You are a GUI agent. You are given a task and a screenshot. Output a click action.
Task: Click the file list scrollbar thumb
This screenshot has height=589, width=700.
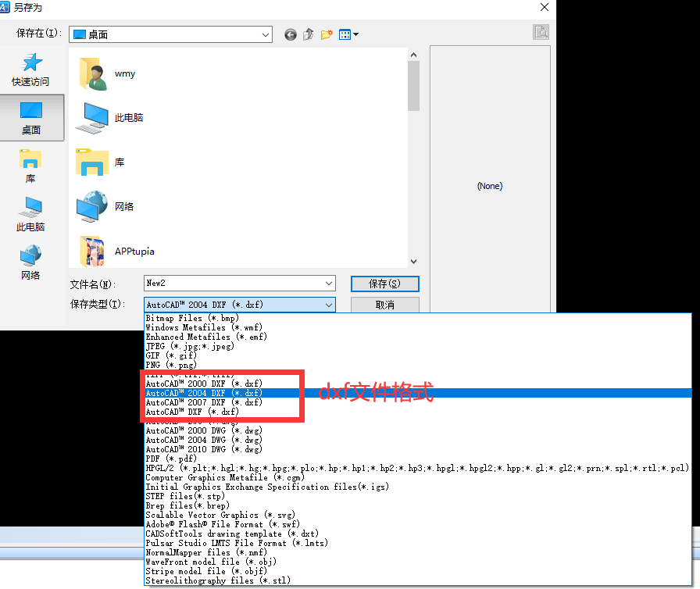click(x=413, y=86)
